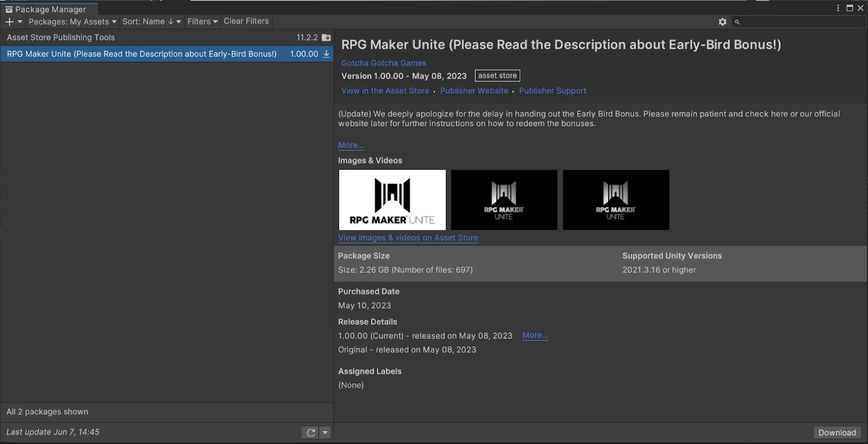Screen dimensions: 868x444
Task: Click the import icon beside Asset Store Publishing Tools
Action: [x=326, y=37]
